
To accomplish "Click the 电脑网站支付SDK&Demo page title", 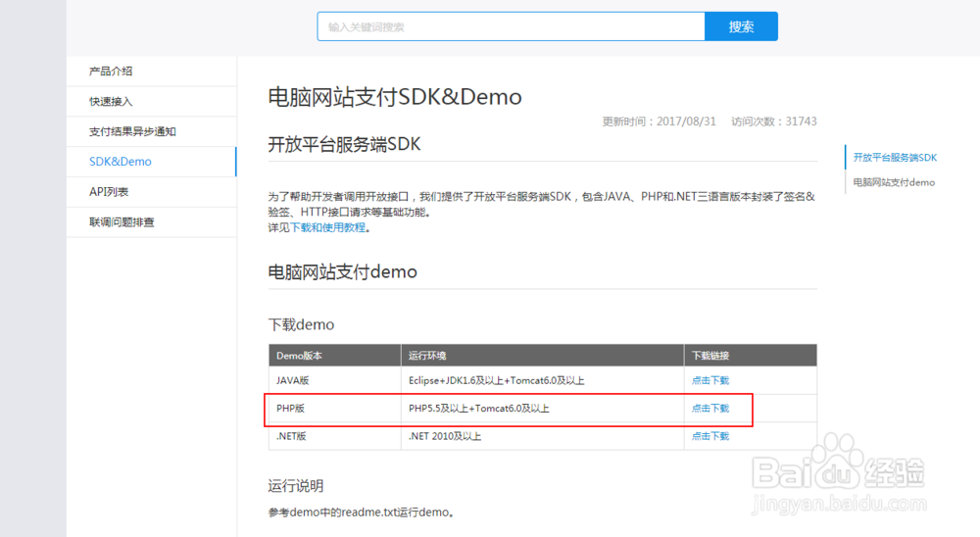I will pos(395,96).
